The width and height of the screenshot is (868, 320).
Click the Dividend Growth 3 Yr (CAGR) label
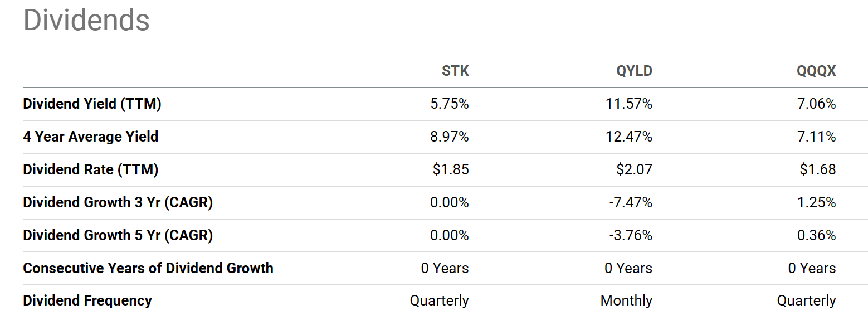click(x=118, y=202)
